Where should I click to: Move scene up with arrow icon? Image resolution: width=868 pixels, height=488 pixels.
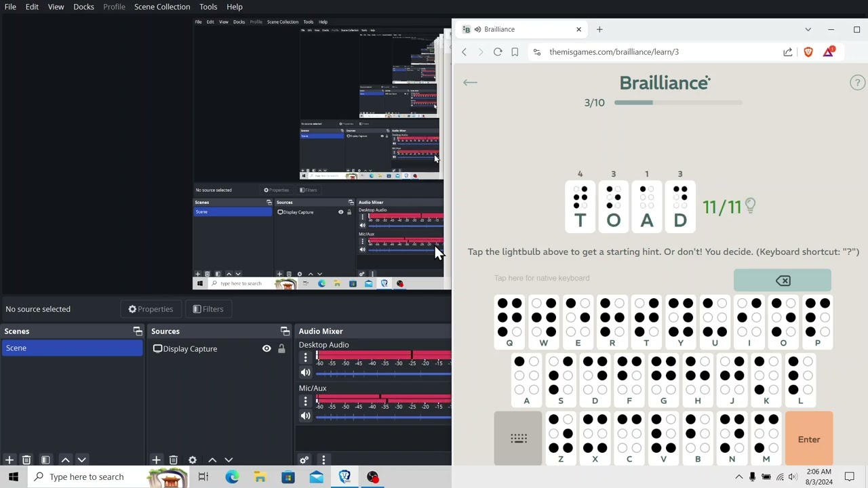tap(65, 460)
